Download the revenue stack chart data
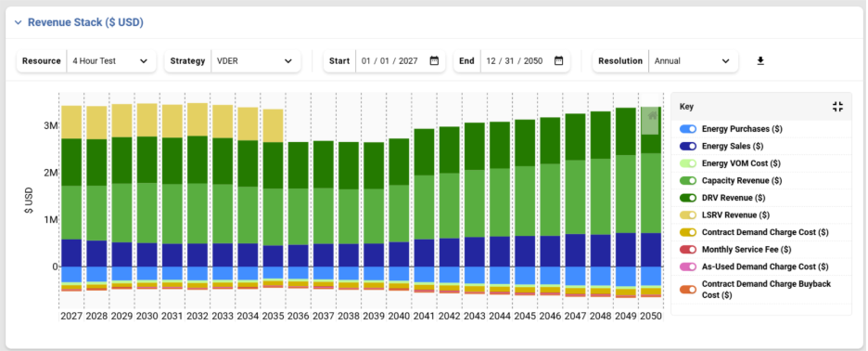 click(760, 61)
